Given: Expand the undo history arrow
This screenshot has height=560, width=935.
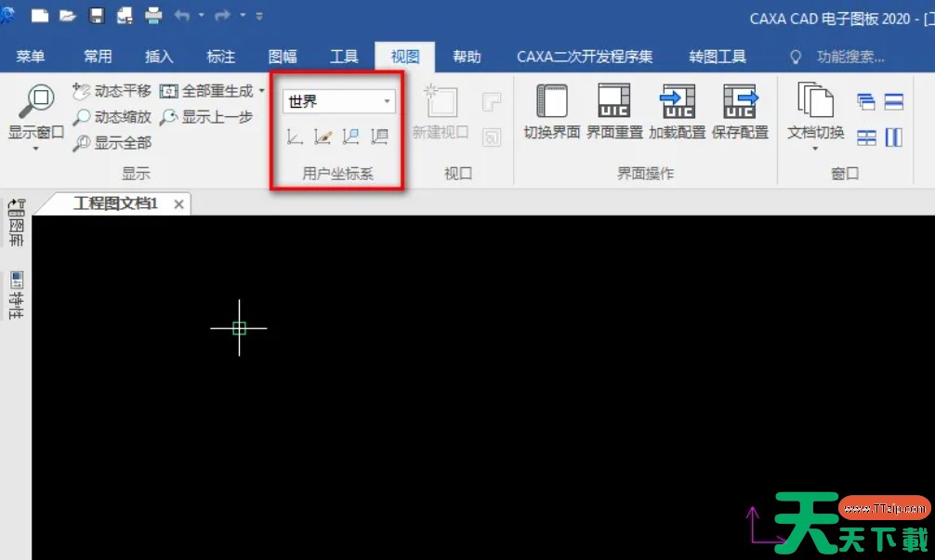Looking at the screenshot, I should [202, 16].
